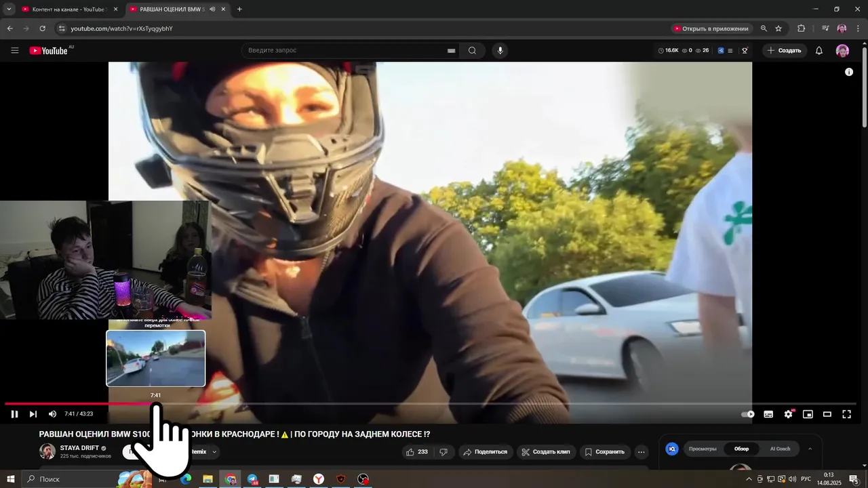Click Создать клип button

pos(546,452)
